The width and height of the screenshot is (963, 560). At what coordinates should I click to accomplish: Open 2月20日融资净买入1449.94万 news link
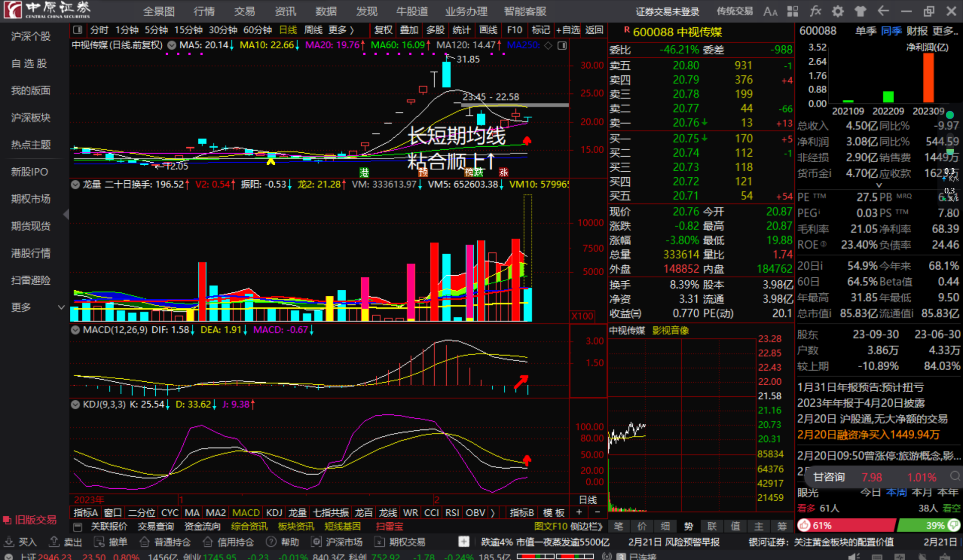[868, 434]
